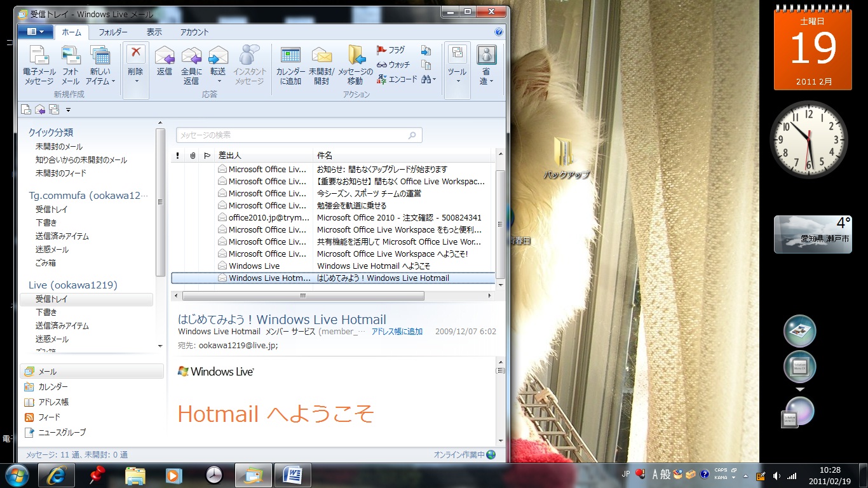This screenshot has width=868, height=488.
Task: Select message Windows Live Hotmail へようこそ
Action: (333, 266)
